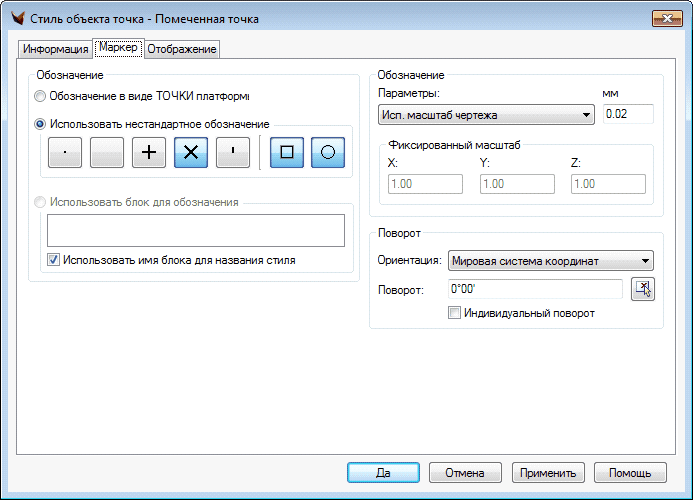693x500 pixels.
Task: Open the 'Отображение' tab
Action: pos(182,49)
